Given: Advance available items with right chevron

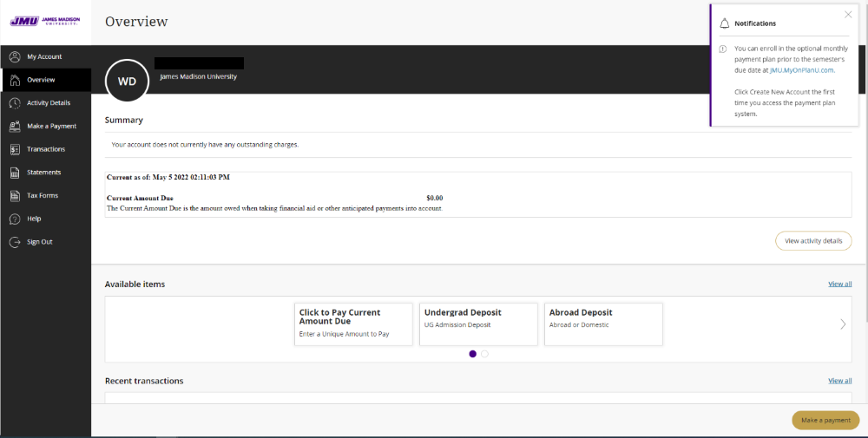Looking at the screenshot, I should coord(843,324).
